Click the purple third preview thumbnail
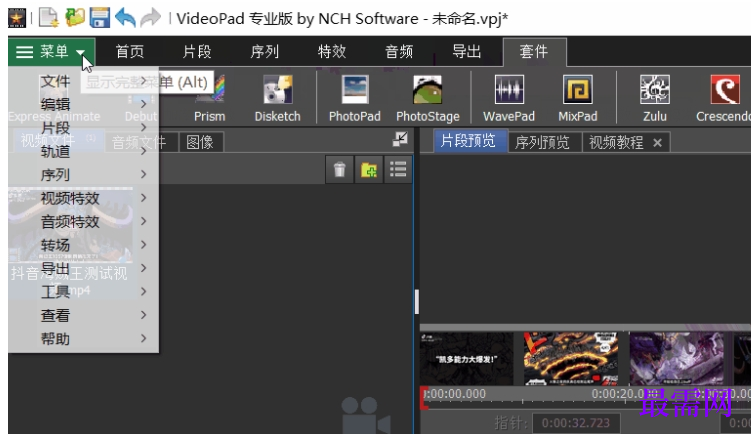The width and height of the screenshot is (751, 434). [x=676, y=358]
